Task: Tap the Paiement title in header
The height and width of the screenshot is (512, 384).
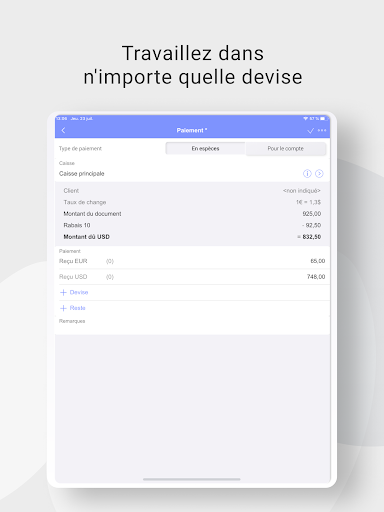Action: click(192, 130)
